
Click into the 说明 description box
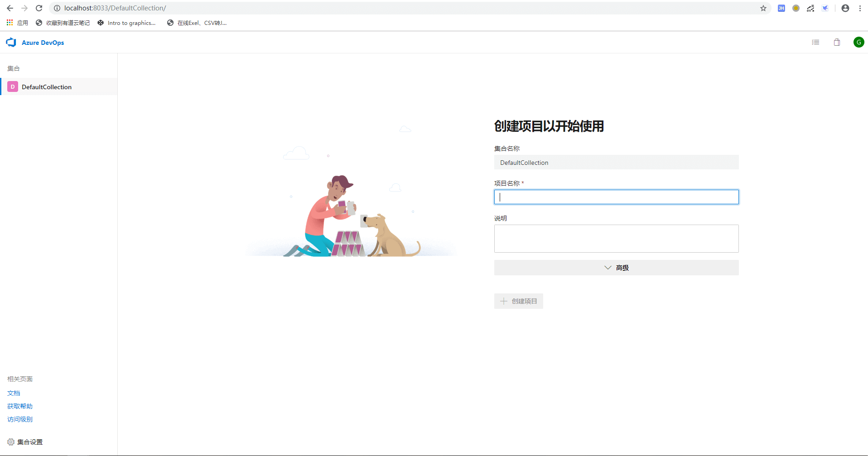pyautogui.click(x=616, y=239)
